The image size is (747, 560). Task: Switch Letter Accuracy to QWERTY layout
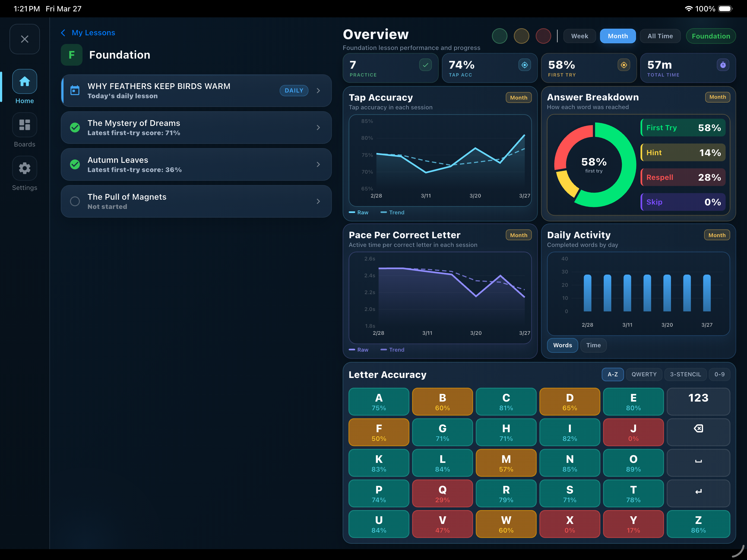644,374
